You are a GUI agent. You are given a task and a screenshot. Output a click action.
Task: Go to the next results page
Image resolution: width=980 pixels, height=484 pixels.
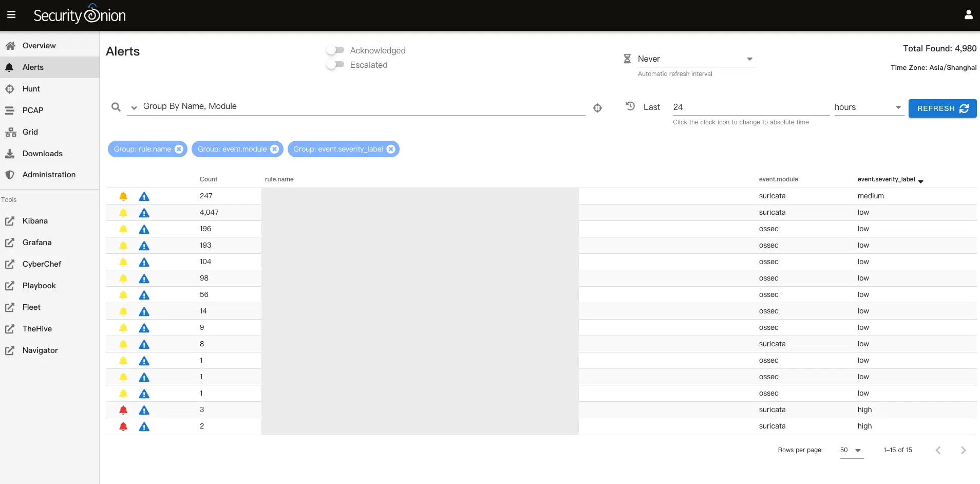coord(963,450)
